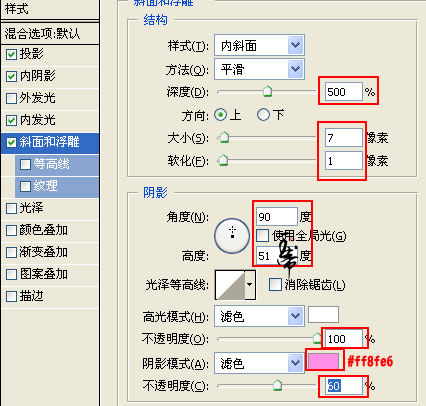Click the 光泽等高线 contour thumbnail
Viewport: 426px width, 406px height.
coord(230,285)
